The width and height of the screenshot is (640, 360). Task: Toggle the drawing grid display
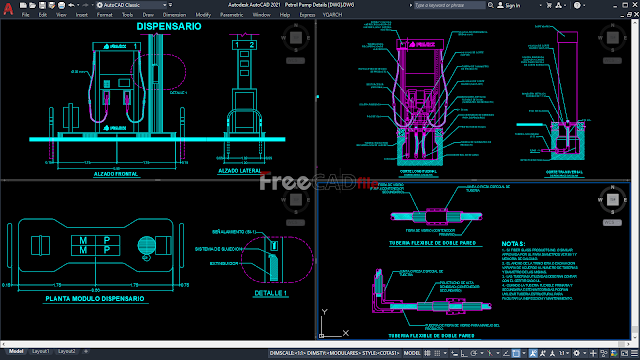(427, 353)
